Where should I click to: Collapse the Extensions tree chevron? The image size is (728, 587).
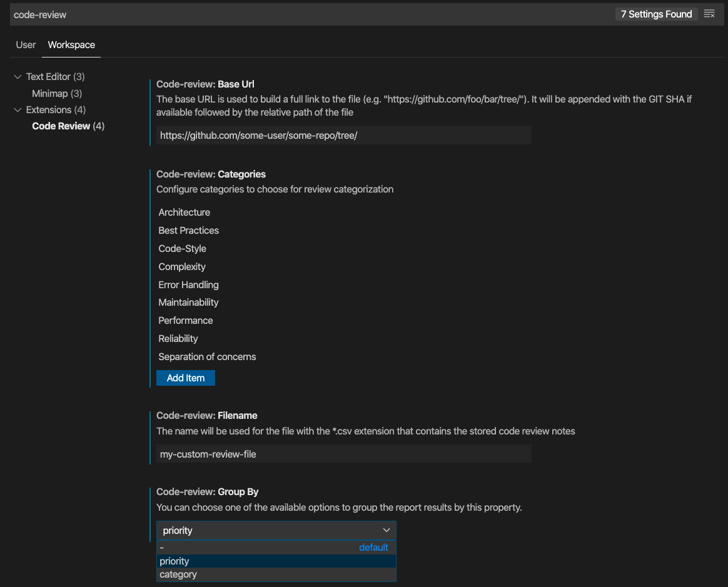click(18, 110)
